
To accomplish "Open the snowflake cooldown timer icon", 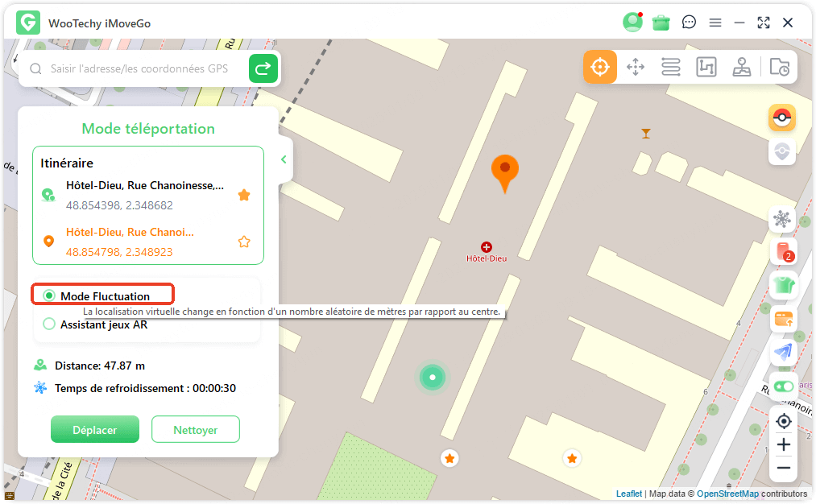I will coord(781,218).
